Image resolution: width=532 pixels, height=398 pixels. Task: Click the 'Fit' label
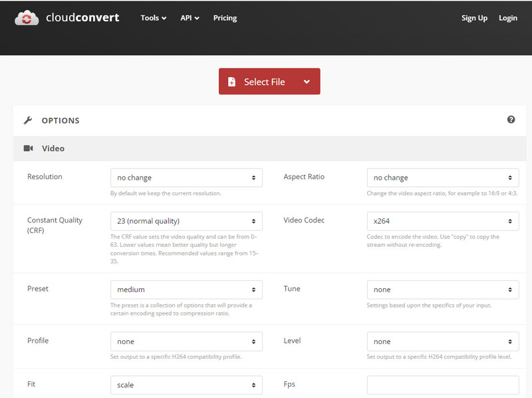click(31, 384)
